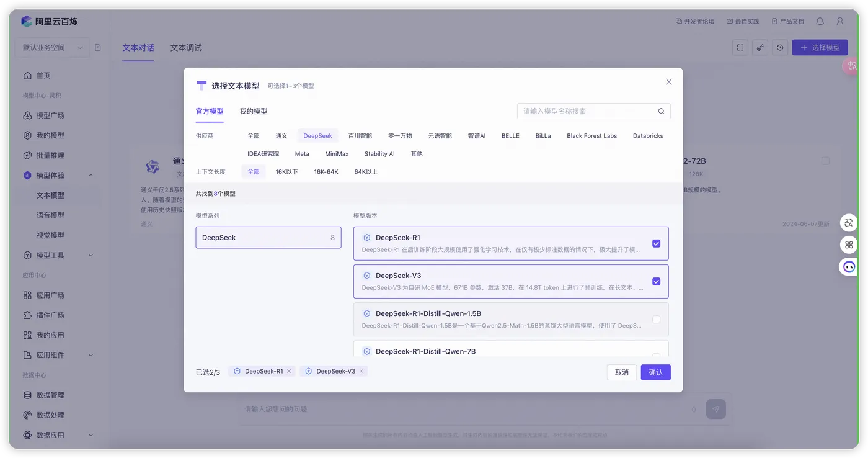
Task: Click the document icon beside 默认业务空间
Action: 98,48
